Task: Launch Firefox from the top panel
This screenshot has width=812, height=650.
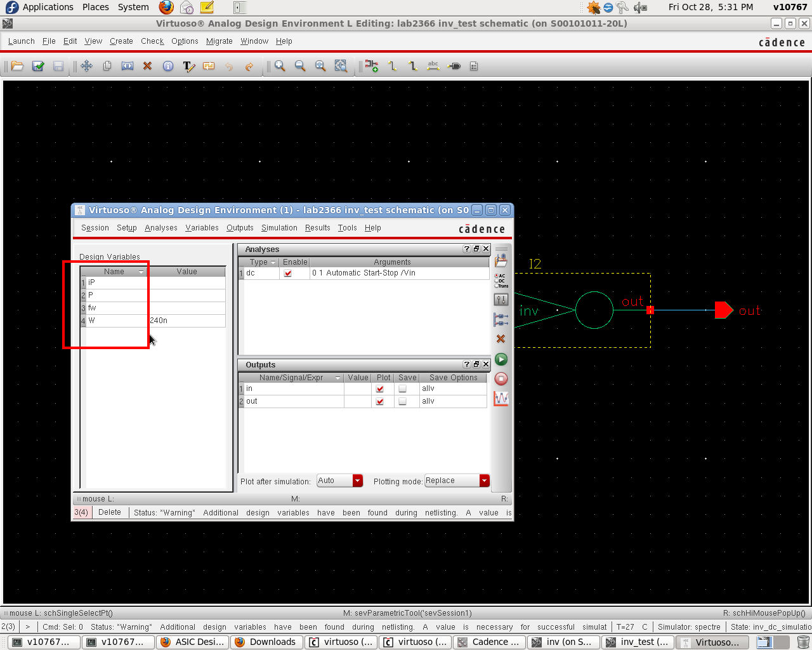Action: coord(166,7)
